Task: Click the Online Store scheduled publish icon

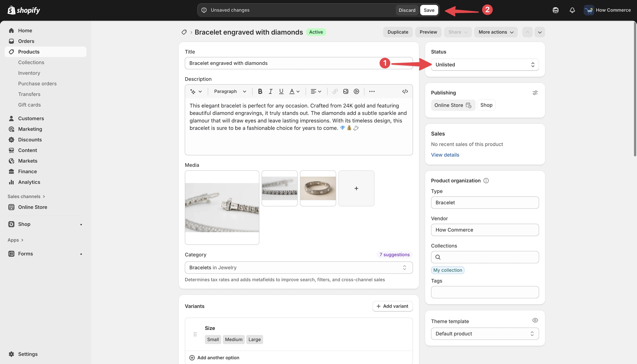Action: coord(469,105)
